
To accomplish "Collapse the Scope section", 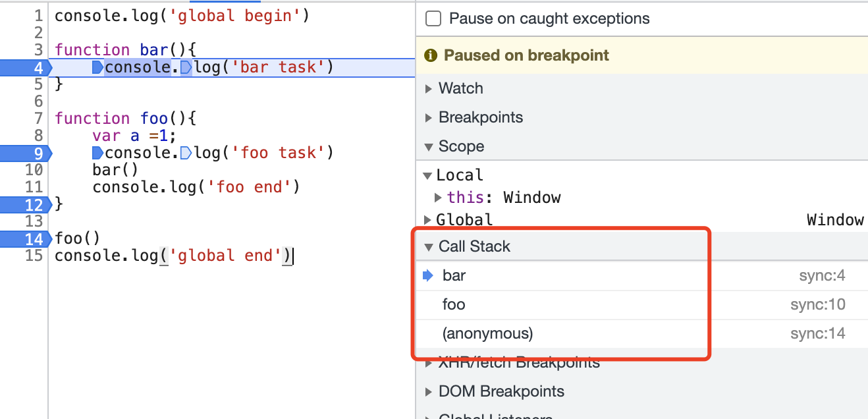I will (429, 146).
